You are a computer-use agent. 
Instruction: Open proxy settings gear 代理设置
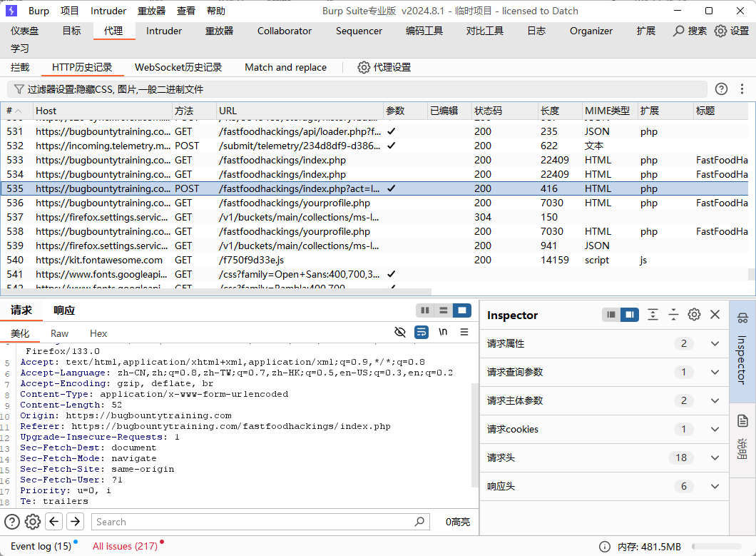364,67
